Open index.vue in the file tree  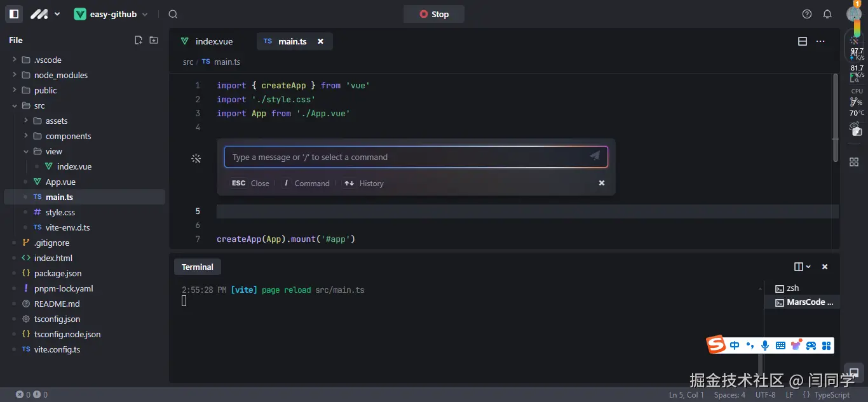click(85, 166)
